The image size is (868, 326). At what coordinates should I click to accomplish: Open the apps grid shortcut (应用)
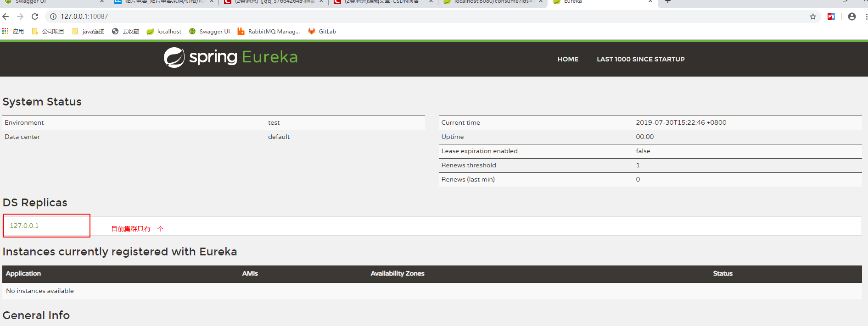13,31
